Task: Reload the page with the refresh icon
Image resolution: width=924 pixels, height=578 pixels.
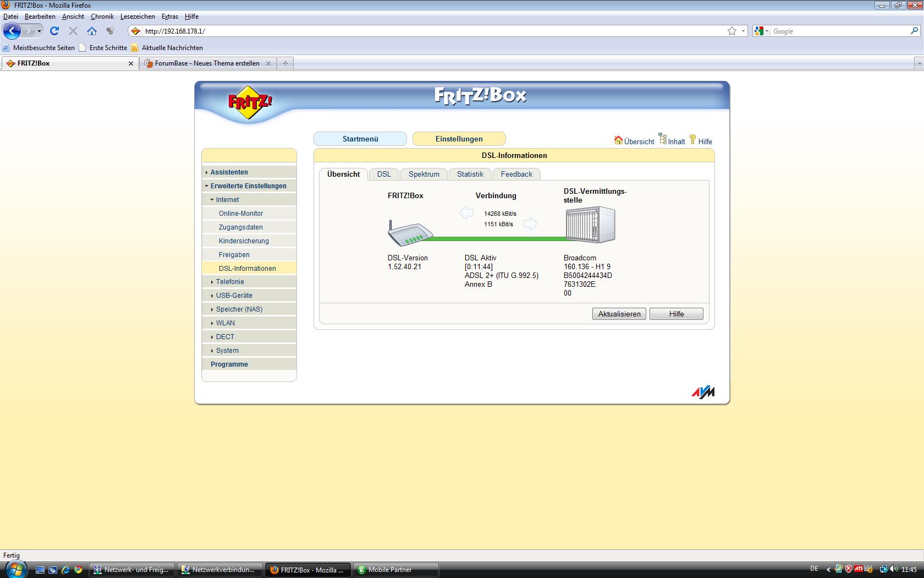Action: pos(54,31)
